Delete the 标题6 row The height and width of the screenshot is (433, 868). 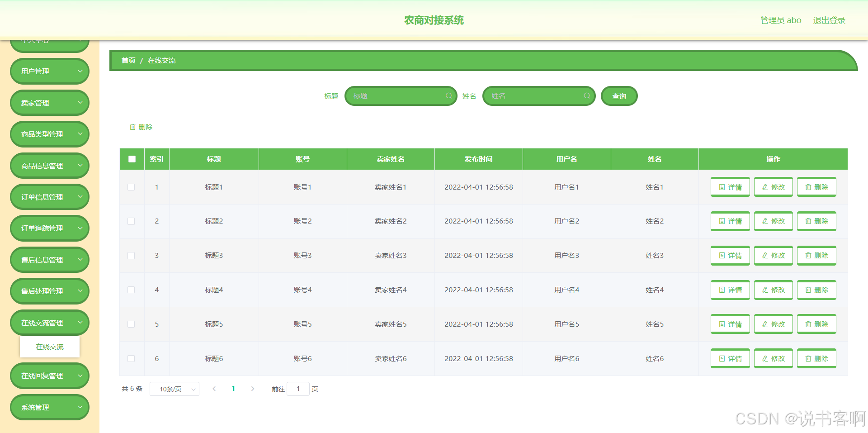click(x=816, y=358)
